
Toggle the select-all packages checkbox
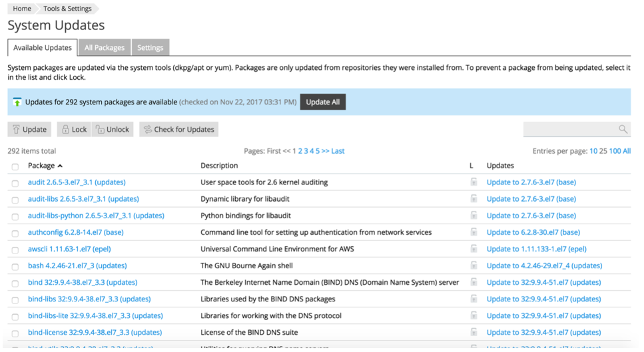tap(15, 166)
